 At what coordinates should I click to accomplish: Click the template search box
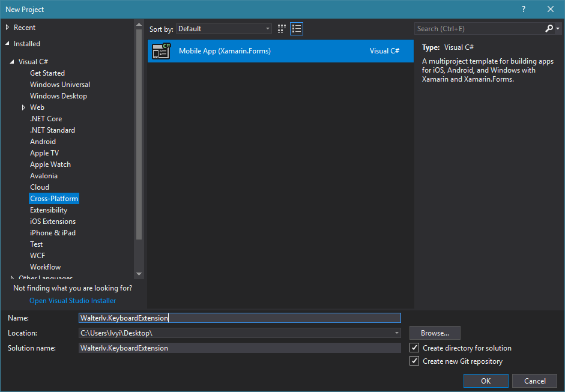(480, 28)
